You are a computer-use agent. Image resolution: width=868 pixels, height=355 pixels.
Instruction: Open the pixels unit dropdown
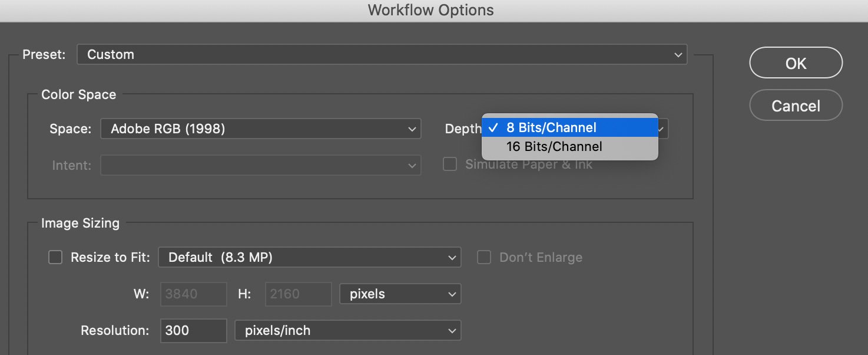[400, 294]
